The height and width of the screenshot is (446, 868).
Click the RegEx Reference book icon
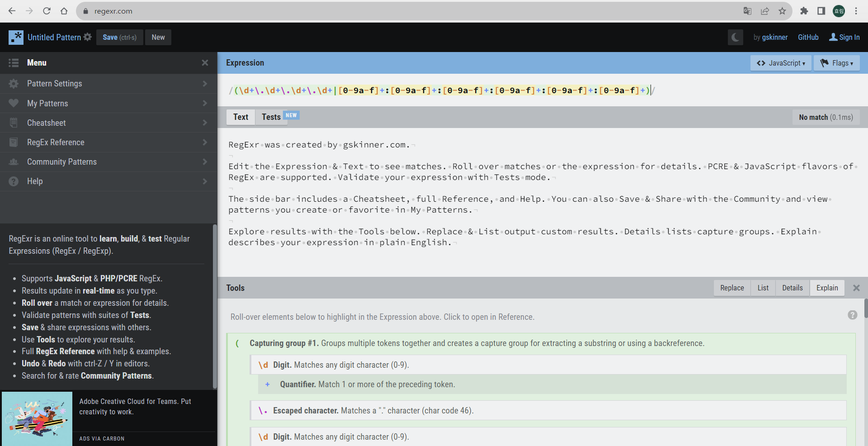[x=14, y=142]
